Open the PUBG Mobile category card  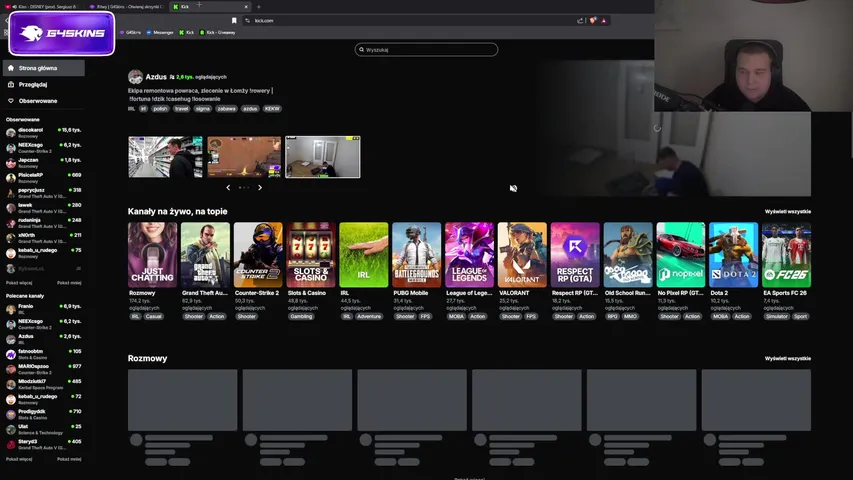416,255
